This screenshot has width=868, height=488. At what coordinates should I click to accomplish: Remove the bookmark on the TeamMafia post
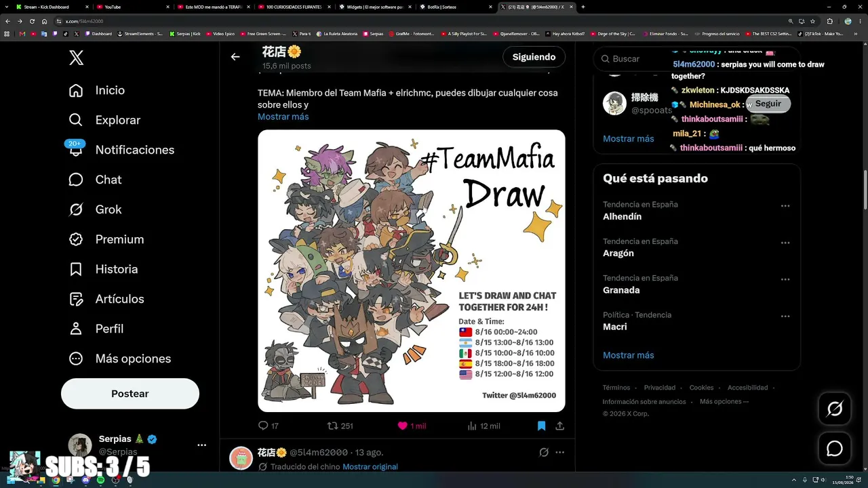pos(541,426)
